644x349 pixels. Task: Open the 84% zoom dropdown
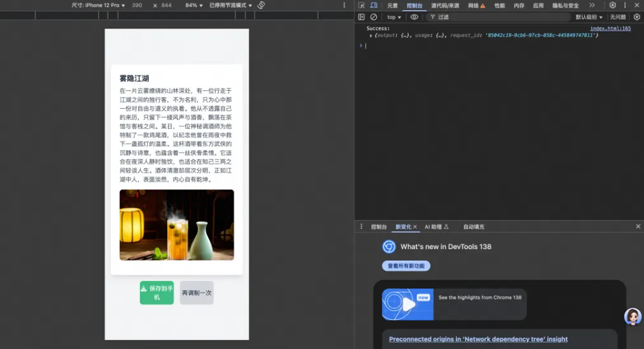193,5
